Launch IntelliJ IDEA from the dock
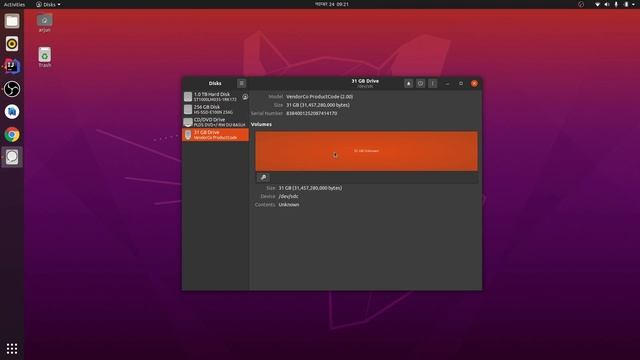Viewport: 640px width, 360px height. tap(12, 66)
